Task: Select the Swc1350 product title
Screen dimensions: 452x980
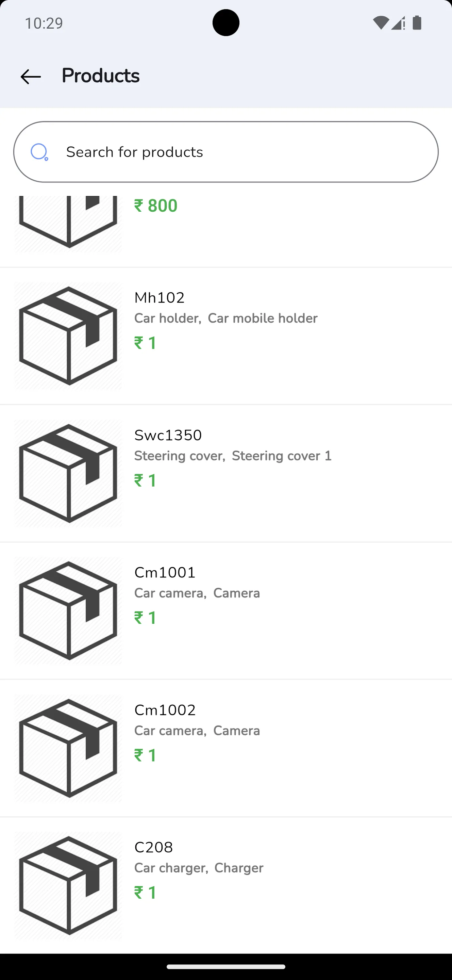Action: [168, 435]
